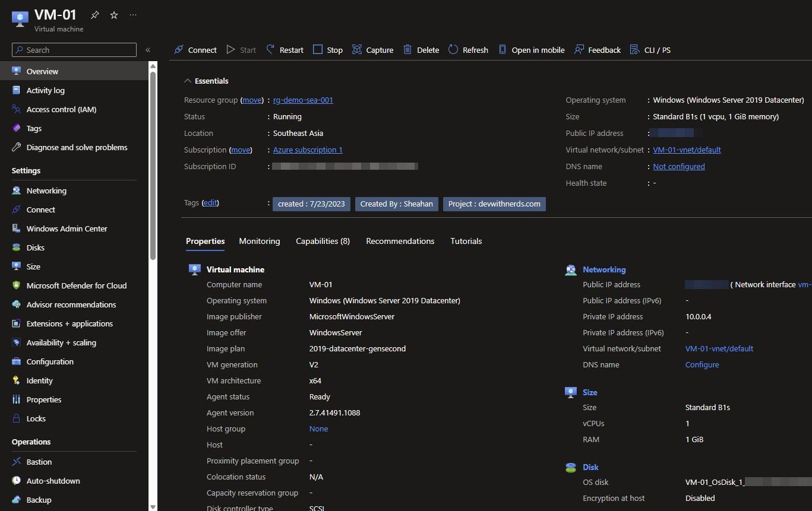This screenshot has width=812, height=511.
Task: Open the ellipsis menu next to VM-01
Action: pos(132,15)
